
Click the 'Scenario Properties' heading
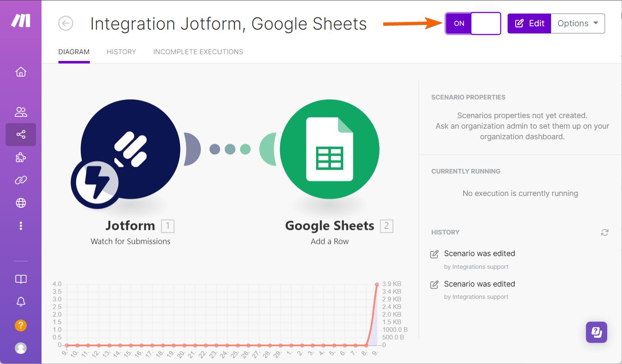click(468, 97)
